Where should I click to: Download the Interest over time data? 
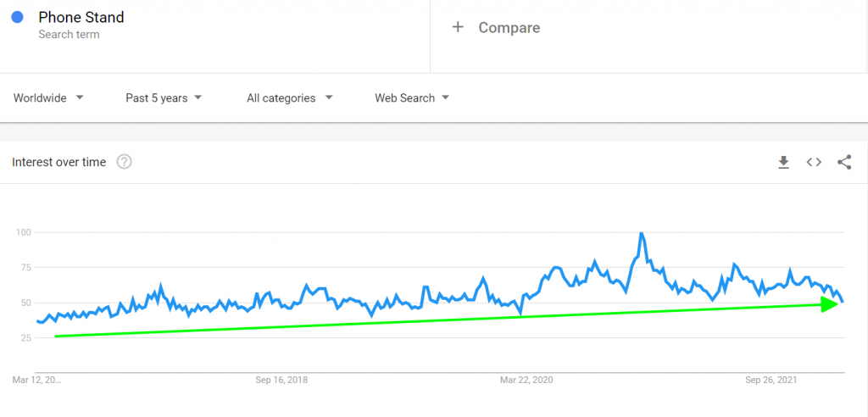click(x=783, y=162)
